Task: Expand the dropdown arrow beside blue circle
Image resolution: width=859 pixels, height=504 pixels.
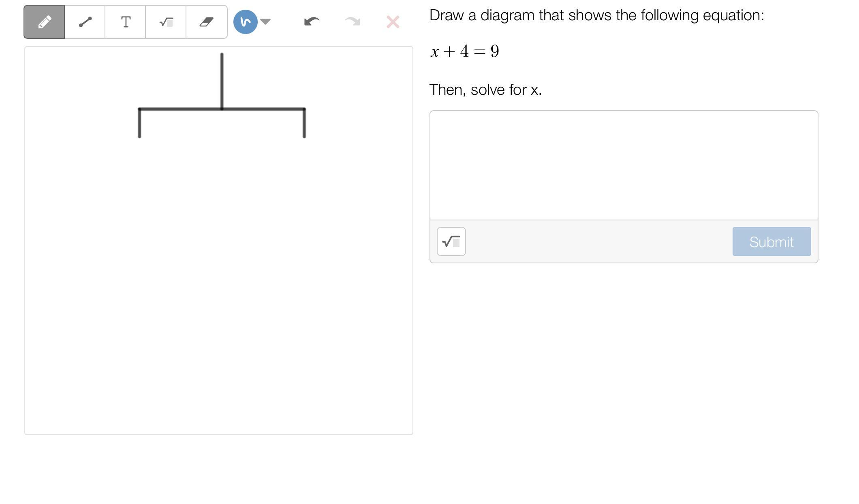Action: pyautogui.click(x=265, y=21)
